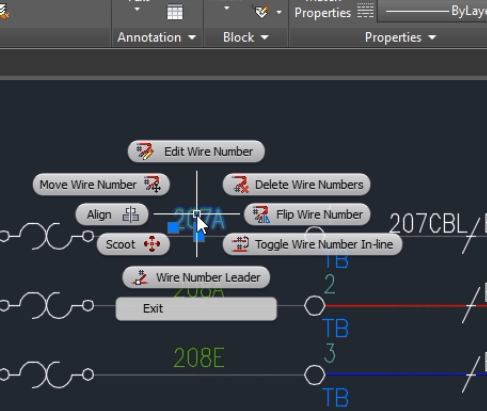
Task: Click the linetype icon beside Match Properties
Action: pos(365,11)
